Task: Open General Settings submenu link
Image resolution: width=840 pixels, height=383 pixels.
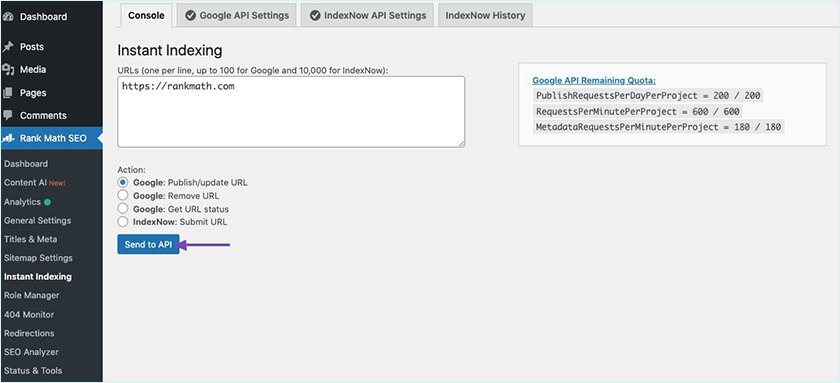Action: tap(38, 221)
